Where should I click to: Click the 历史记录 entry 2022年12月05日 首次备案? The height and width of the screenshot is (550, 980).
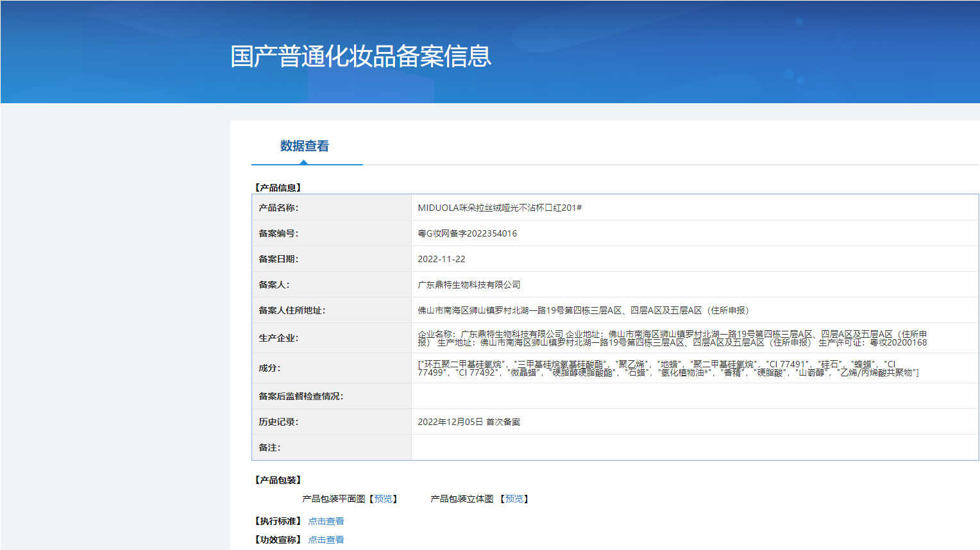469,422
